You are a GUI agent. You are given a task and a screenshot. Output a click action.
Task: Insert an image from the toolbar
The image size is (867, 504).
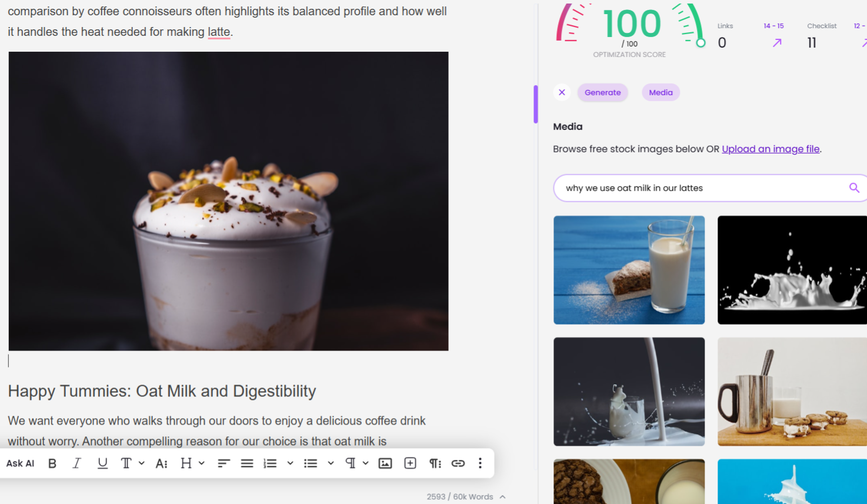[385, 463]
